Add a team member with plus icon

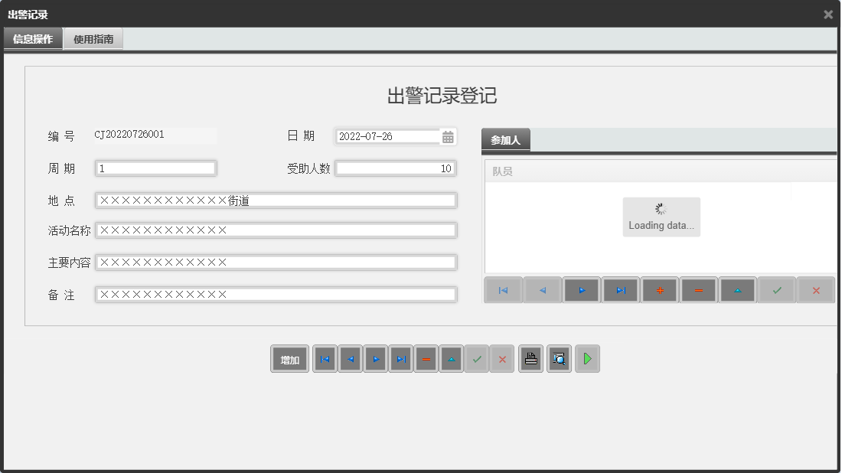660,290
